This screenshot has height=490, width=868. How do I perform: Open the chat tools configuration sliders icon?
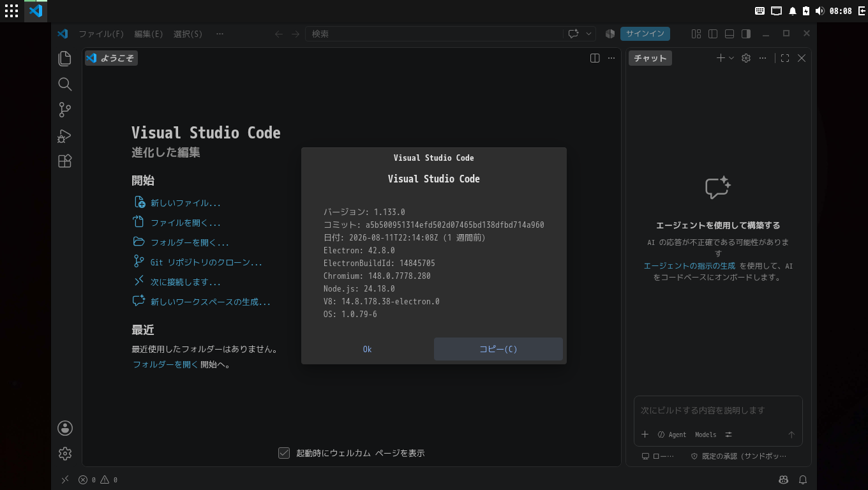pyautogui.click(x=728, y=434)
